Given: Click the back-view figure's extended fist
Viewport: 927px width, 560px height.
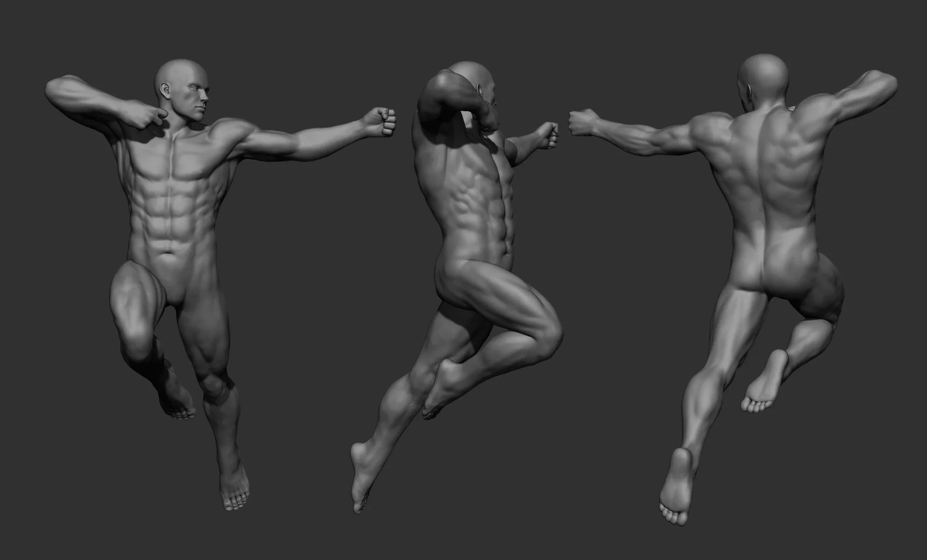Looking at the screenshot, I should [x=583, y=122].
